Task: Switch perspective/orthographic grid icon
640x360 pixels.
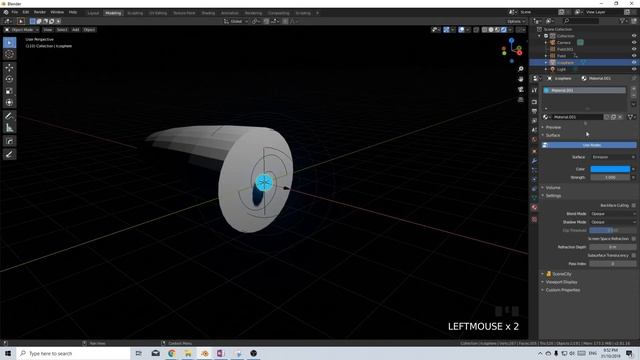Action: tap(520, 100)
